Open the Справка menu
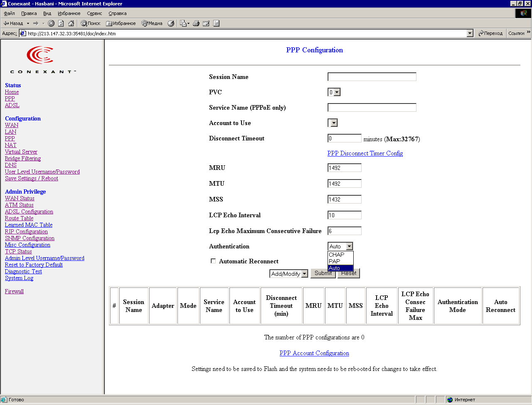 click(x=118, y=13)
